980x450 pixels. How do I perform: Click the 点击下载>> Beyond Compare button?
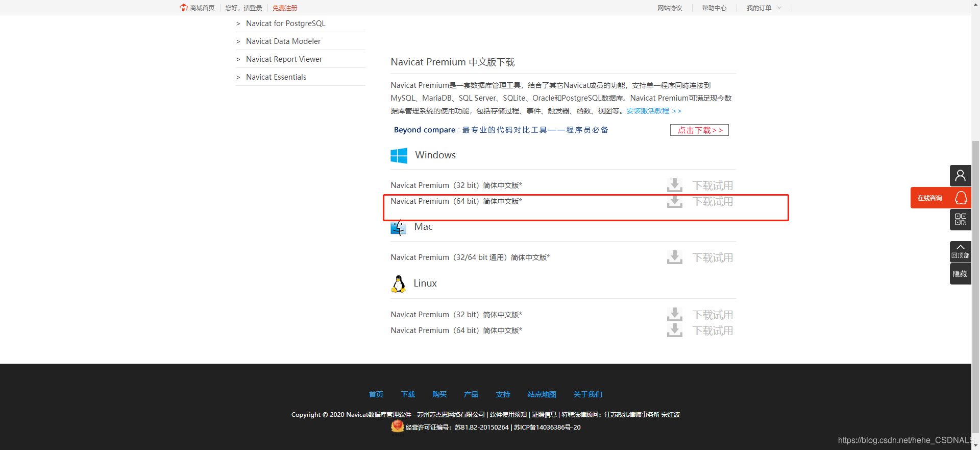pos(699,130)
